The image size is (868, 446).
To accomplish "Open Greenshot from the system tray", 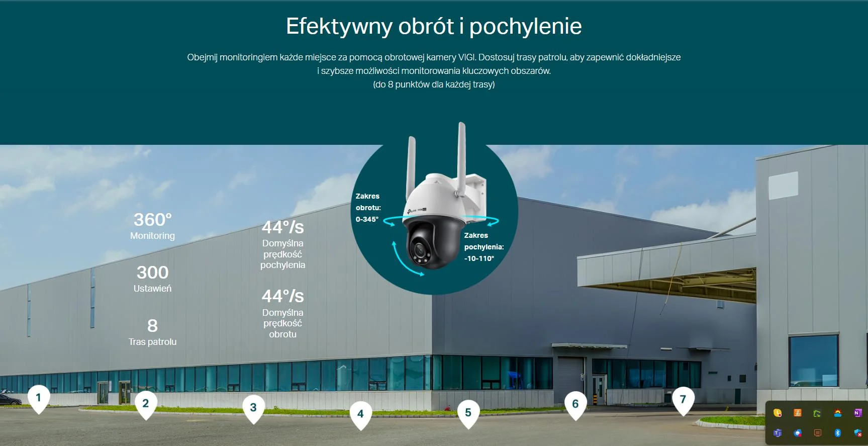I will (817, 413).
